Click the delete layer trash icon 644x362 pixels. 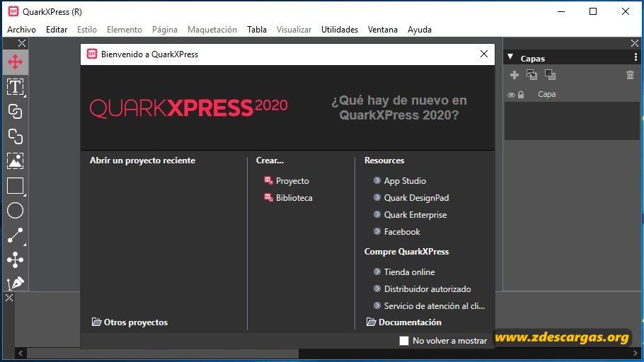[630, 75]
